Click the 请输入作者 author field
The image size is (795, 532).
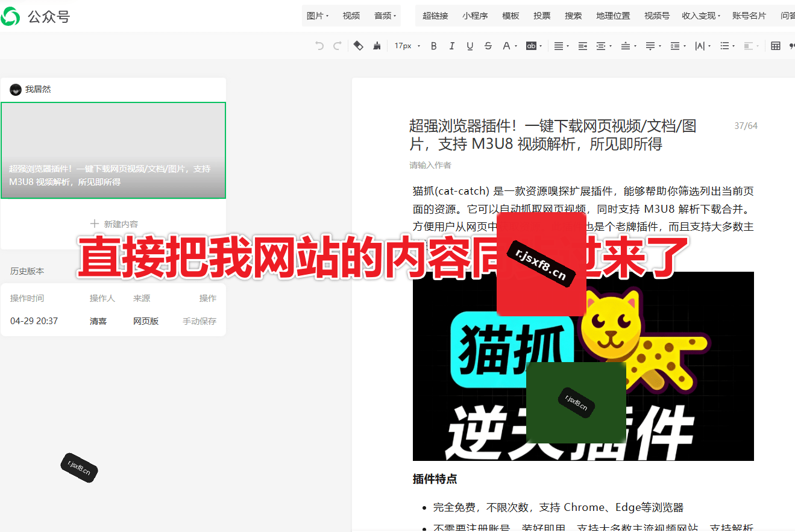(430, 165)
